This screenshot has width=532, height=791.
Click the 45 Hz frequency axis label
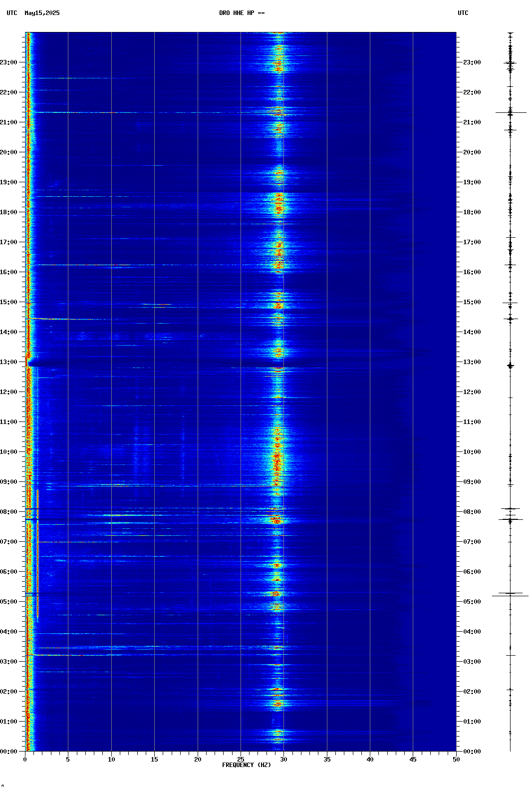click(x=413, y=760)
